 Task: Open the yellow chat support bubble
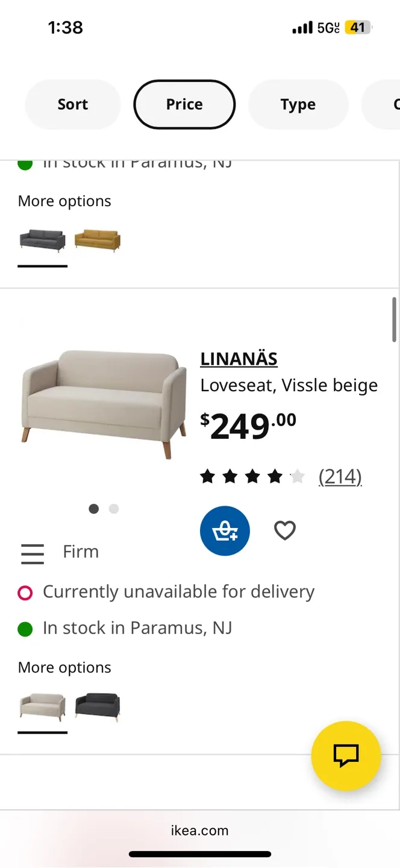[346, 755]
